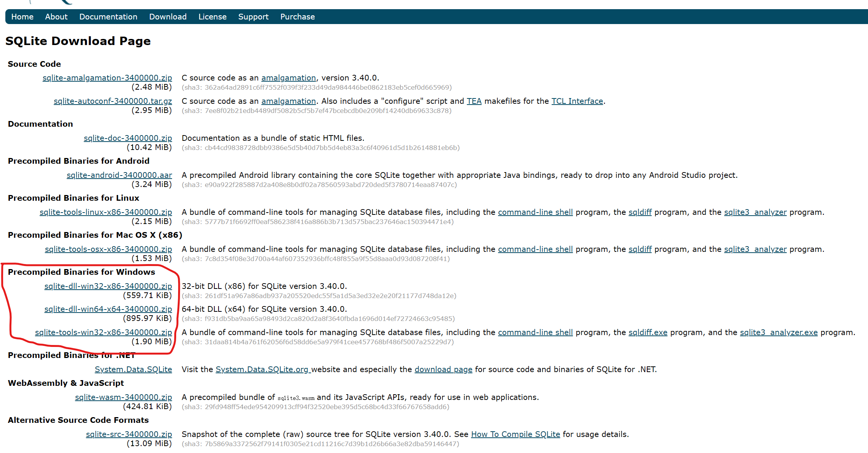This screenshot has width=868, height=453.
Task: Download sqlite-tools-win32-x86-3400000.zip
Action: [x=103, y=332]
